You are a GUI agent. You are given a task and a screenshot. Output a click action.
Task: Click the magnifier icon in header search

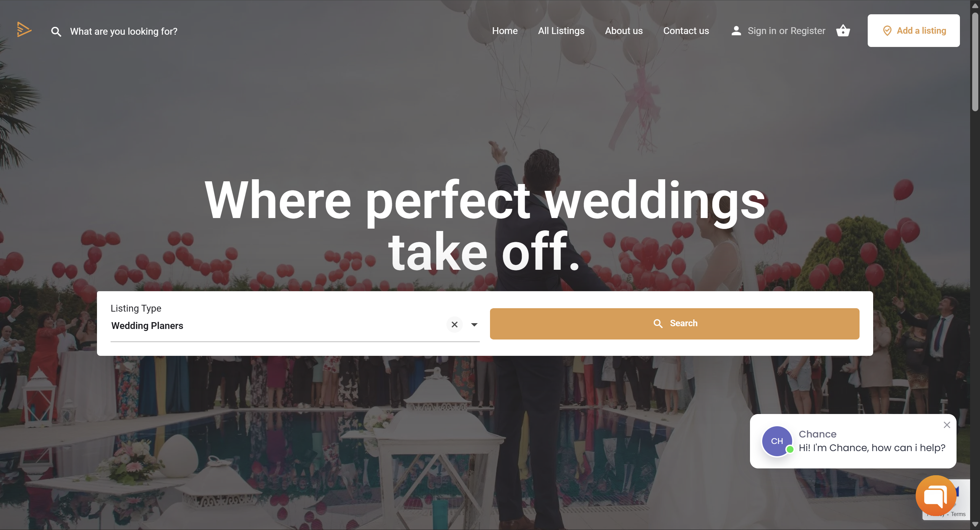(x=56, y=32)
